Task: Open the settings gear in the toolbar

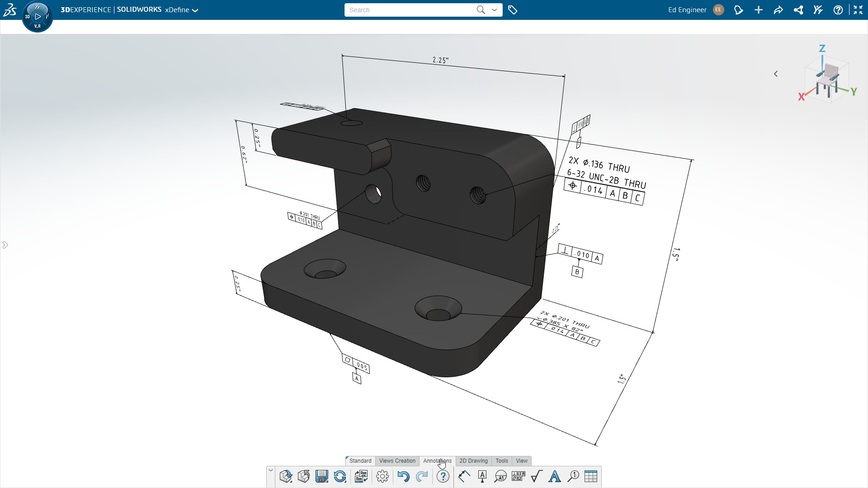Action: coord(382,476)
